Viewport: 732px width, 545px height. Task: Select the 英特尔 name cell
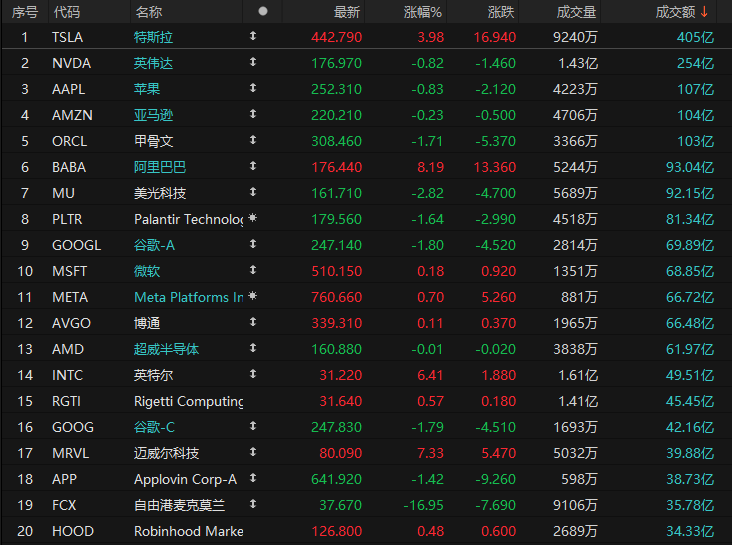[154, 375]
